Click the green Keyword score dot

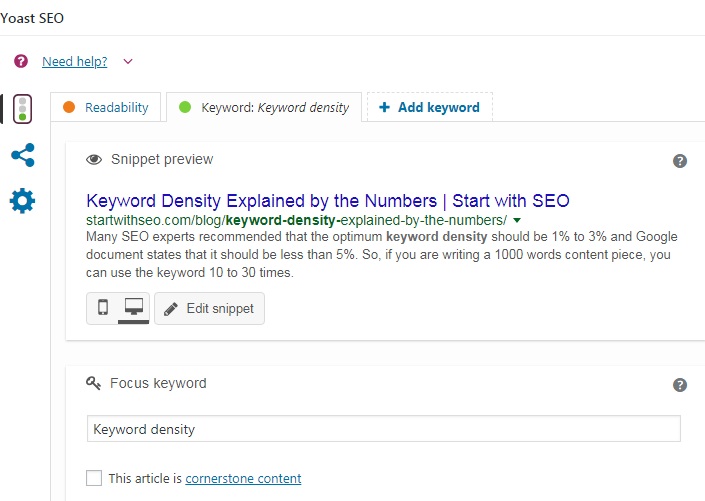185,107
